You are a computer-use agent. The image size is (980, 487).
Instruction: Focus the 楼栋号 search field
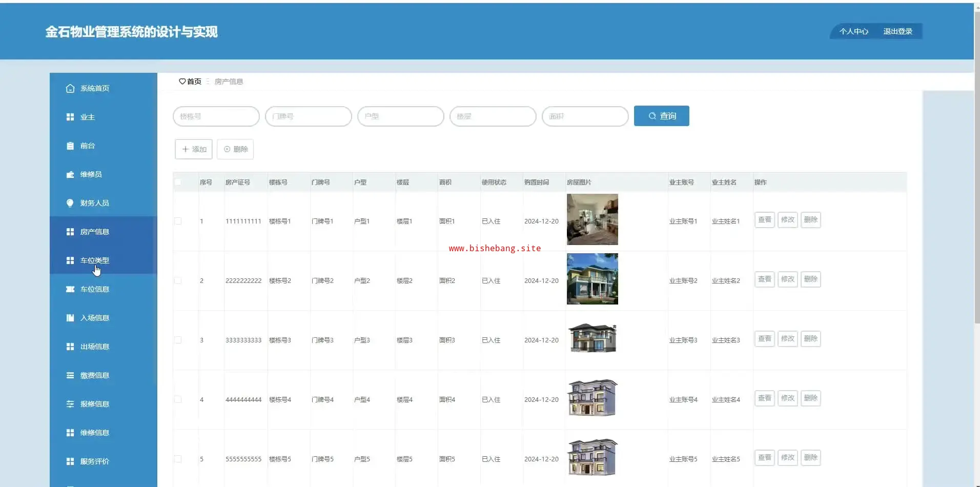(x=216, y=116)
